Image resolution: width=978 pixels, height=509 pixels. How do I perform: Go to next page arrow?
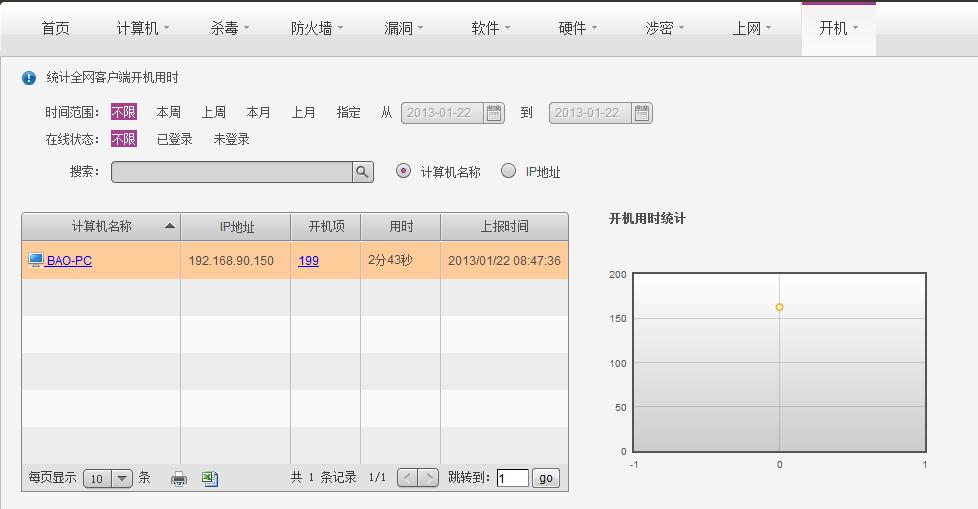[x=428, y=478]
